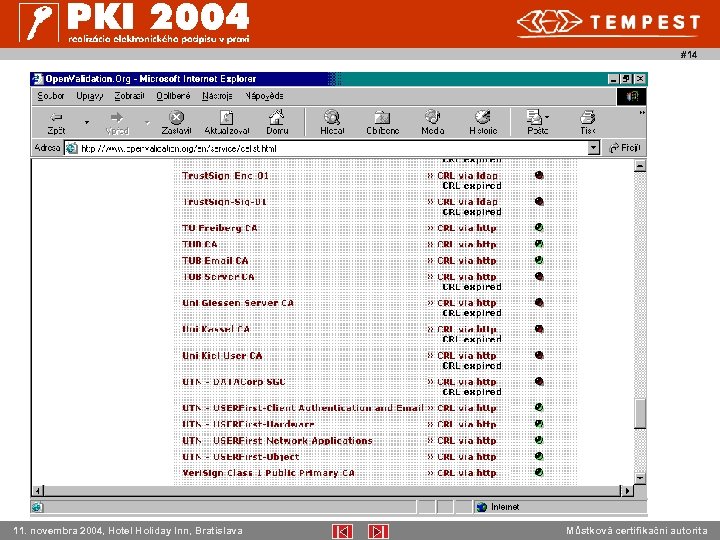Open the Soubor menu

coord(51,96)
